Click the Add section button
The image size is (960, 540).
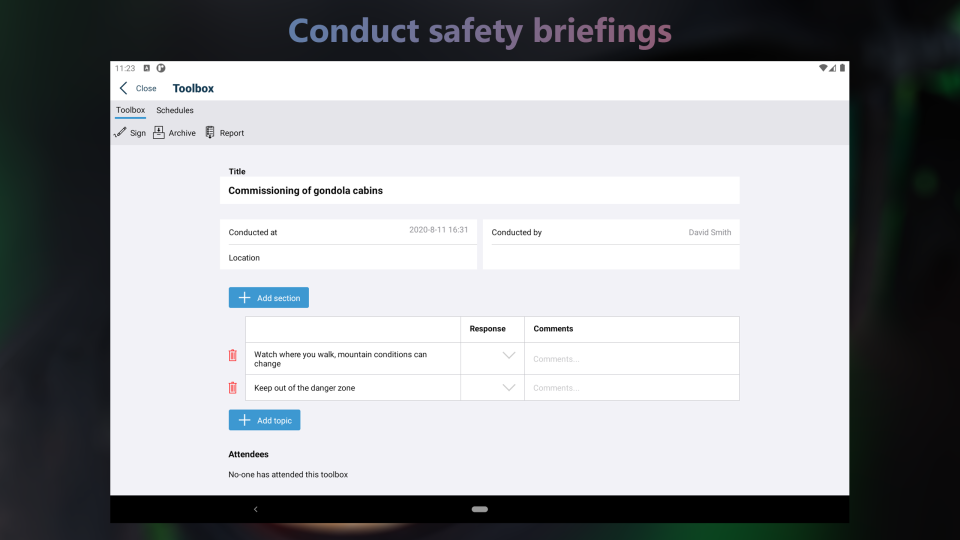pyautogui.click(x=269, y=298)
